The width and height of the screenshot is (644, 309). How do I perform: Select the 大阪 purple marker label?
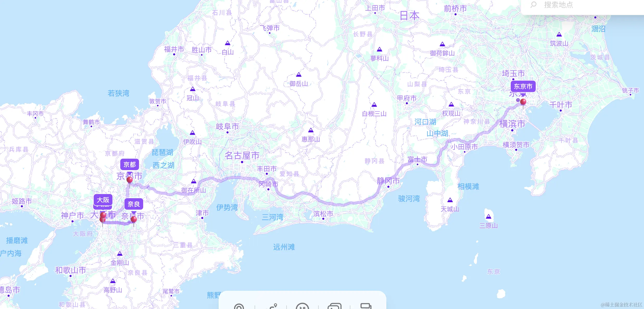103,200
